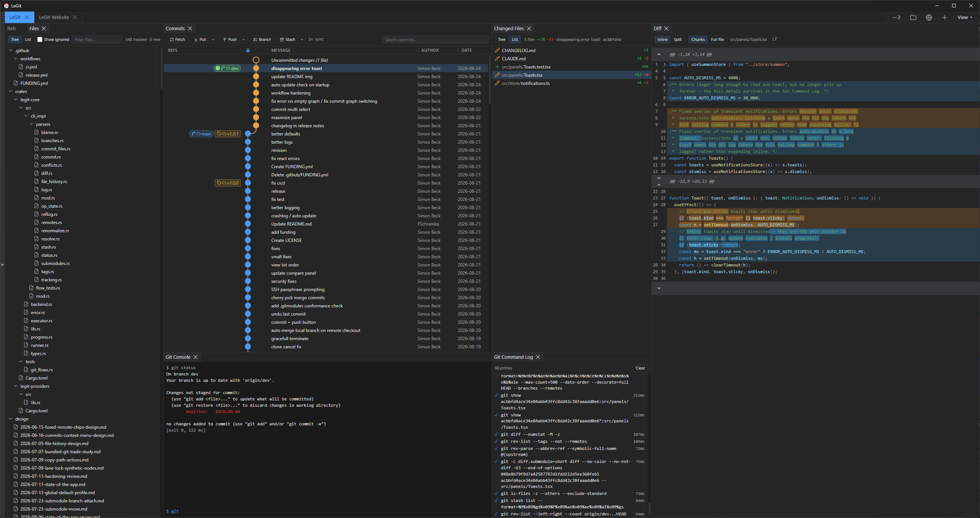Create a new Branch from toolbar
This screenshot has width=980, height=518.
tap(262, 39)
